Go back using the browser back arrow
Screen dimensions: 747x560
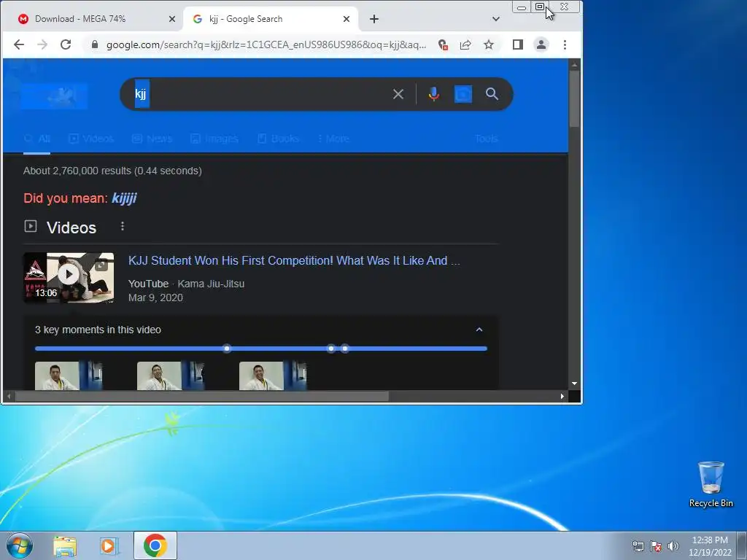pyautogui.click(x=18, y=44)
